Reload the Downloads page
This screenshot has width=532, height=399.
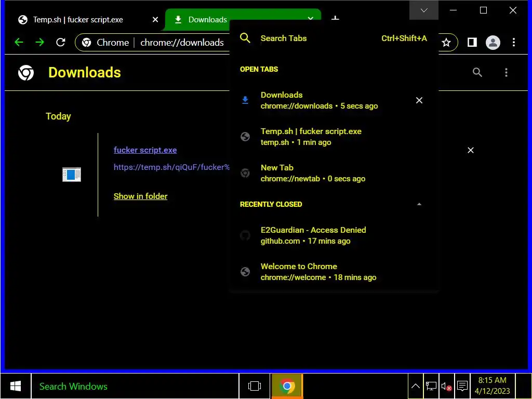[x=61, y=43]
